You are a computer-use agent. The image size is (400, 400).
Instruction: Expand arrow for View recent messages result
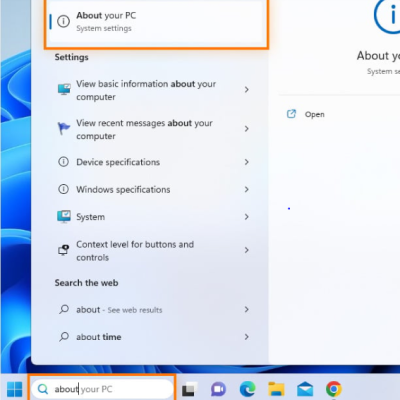pyautogui.click(x=246, y=129)
